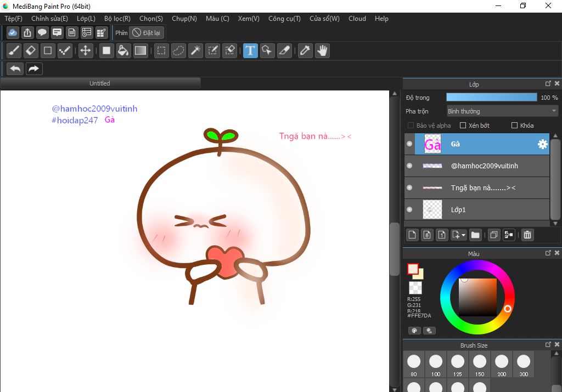Select the Shape drawing tool
The height and width of the screenshot is (392, 562).
48,50
